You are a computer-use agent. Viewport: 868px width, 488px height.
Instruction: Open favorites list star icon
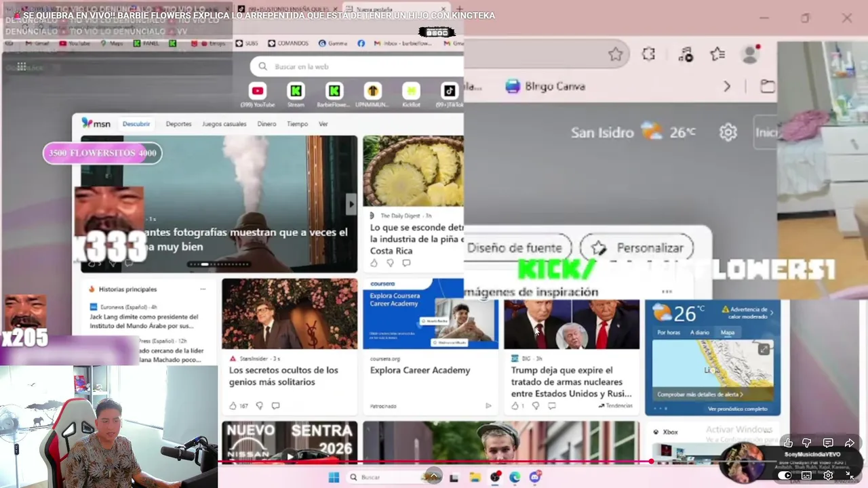[717, 54]
